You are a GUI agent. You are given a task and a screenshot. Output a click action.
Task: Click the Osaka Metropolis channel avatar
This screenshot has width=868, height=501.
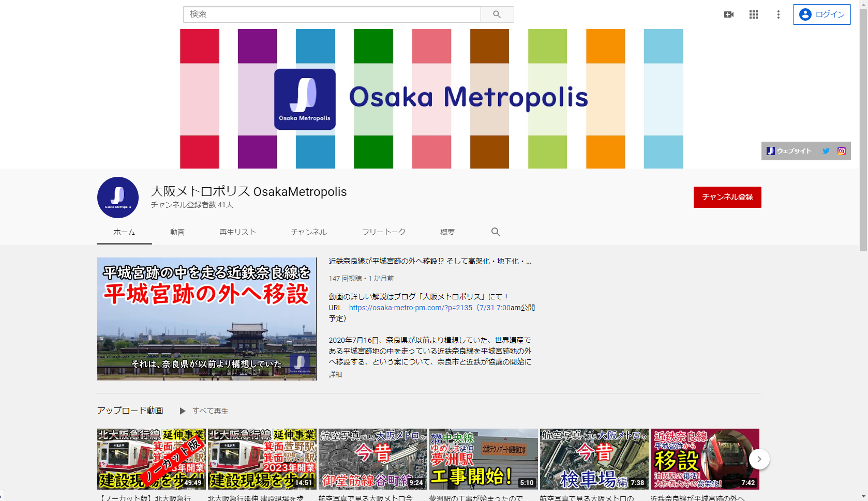click(118, 198)
